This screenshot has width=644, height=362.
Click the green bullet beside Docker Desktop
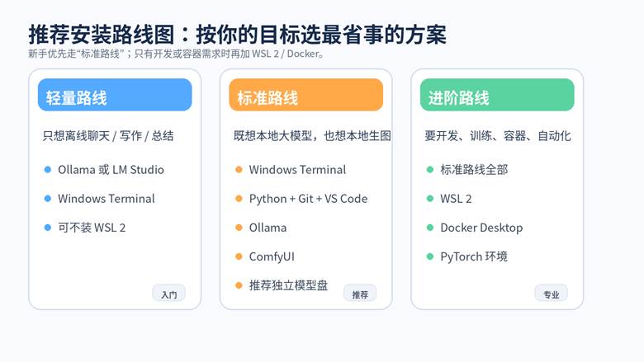pos(430,228)
